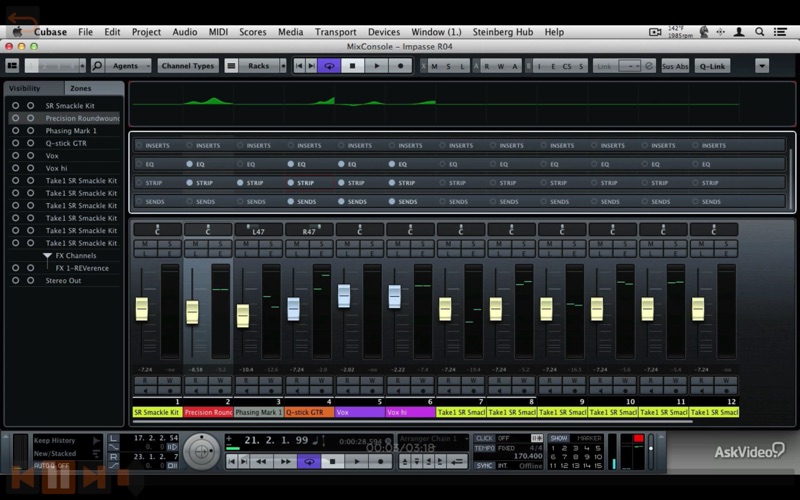The width and height of the screenshot is (800, 500).
Task: Open the Devices menu
Action: click(384, 32)
